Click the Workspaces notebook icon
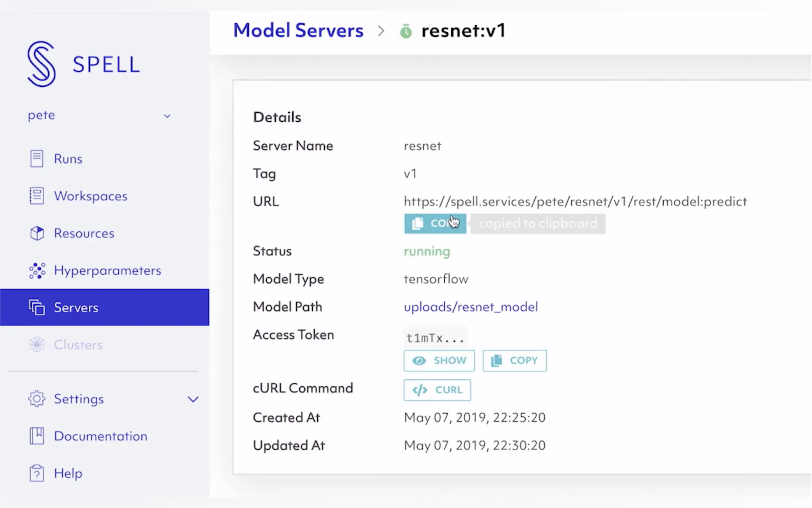 point(36,196)
